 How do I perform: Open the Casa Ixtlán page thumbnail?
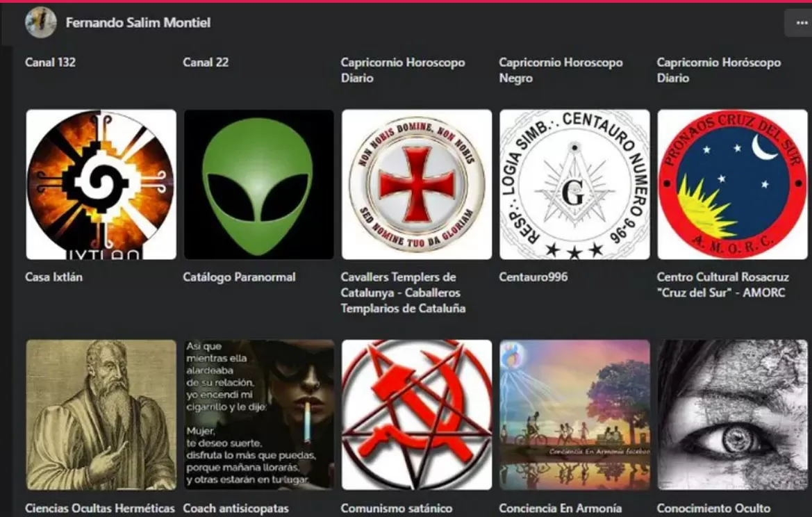point(101,185)
